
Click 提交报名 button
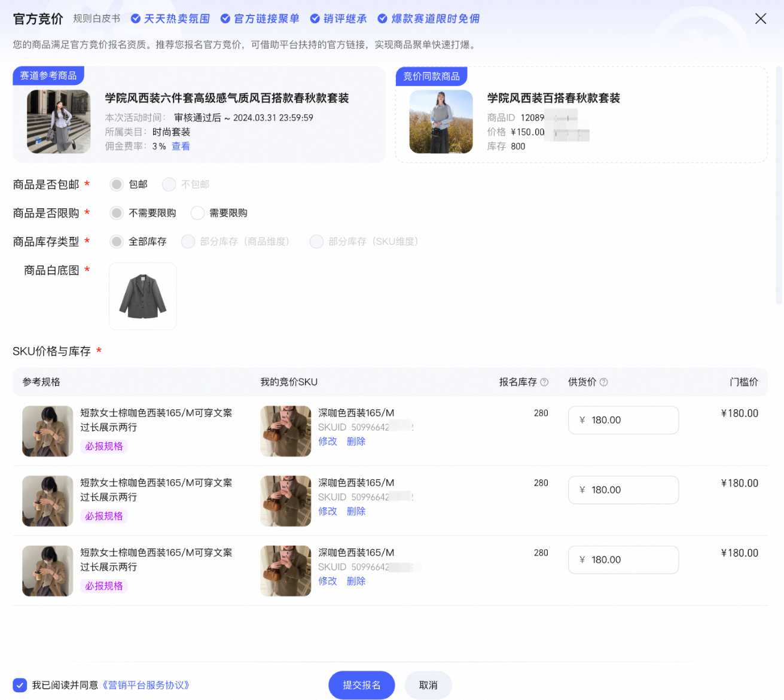(362, 685)
